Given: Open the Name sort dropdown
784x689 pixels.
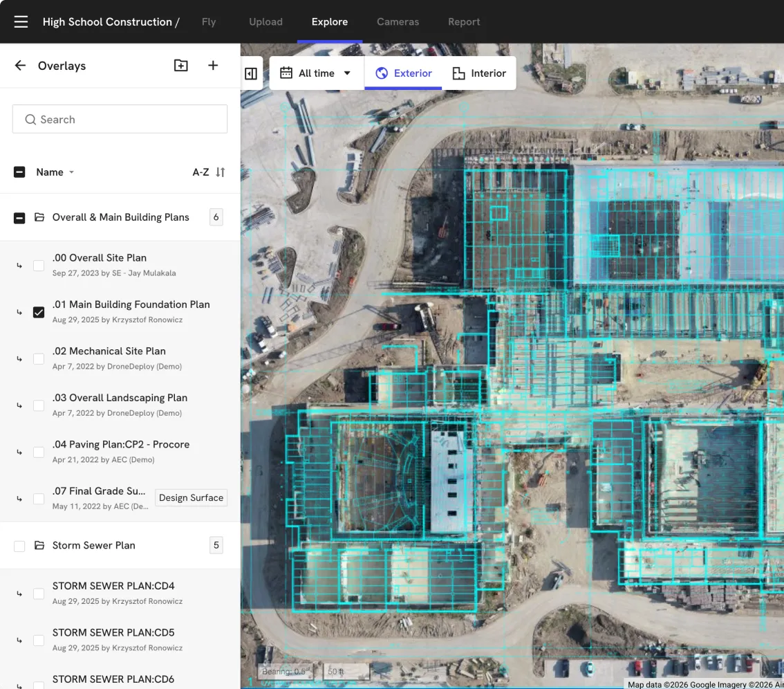Looking at the screenshot, I should coord(55,172).
